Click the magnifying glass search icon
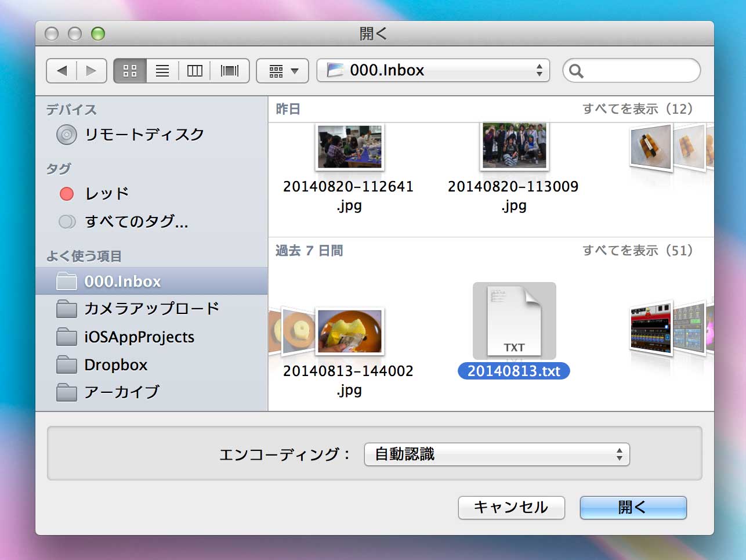Image resolution: width=746 pixels, height=560 pixels. [576, 71]
